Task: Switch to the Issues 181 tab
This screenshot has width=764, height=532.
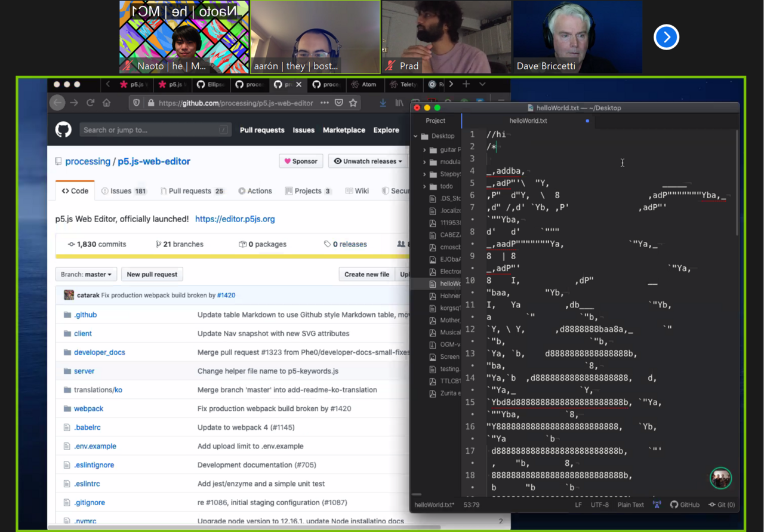Action: click(x=124, y=191)
